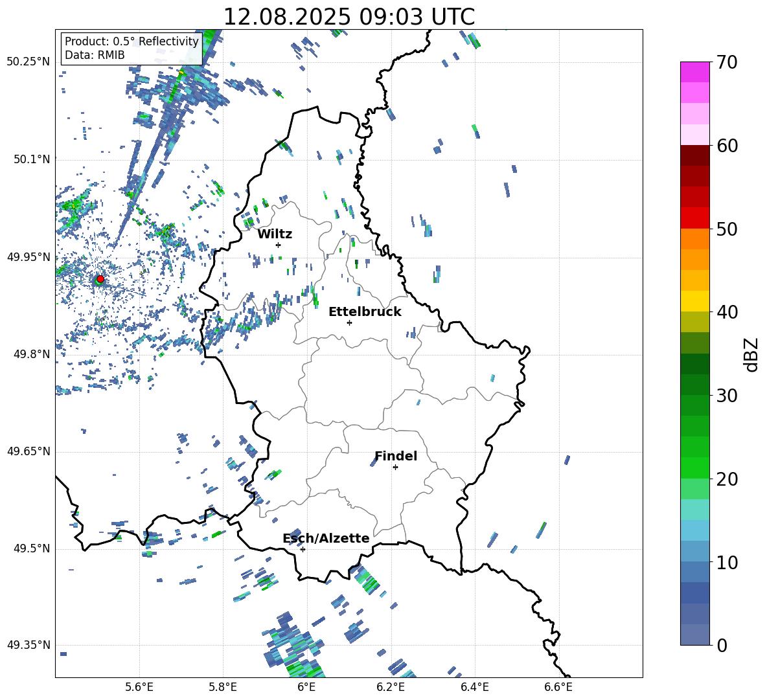Select the Ettelbruck label on map
The width and height of the screenshot is (767, 700).
click(365, 312)
